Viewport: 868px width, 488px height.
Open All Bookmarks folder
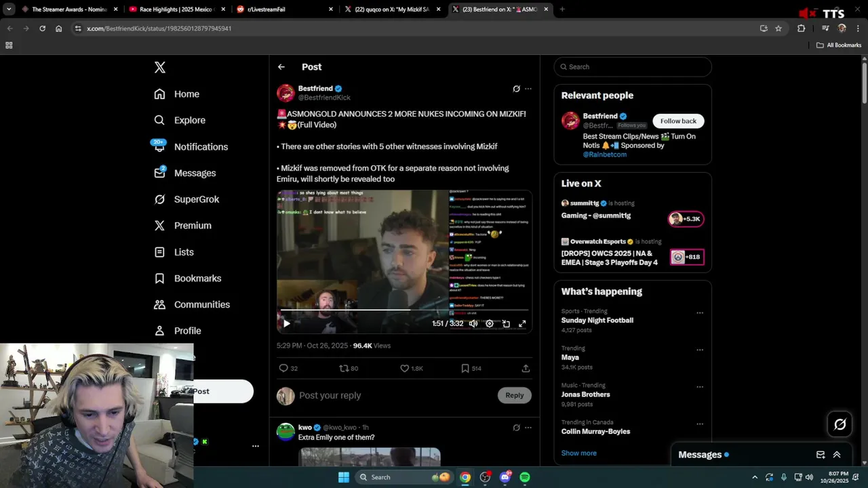(839, 45)
